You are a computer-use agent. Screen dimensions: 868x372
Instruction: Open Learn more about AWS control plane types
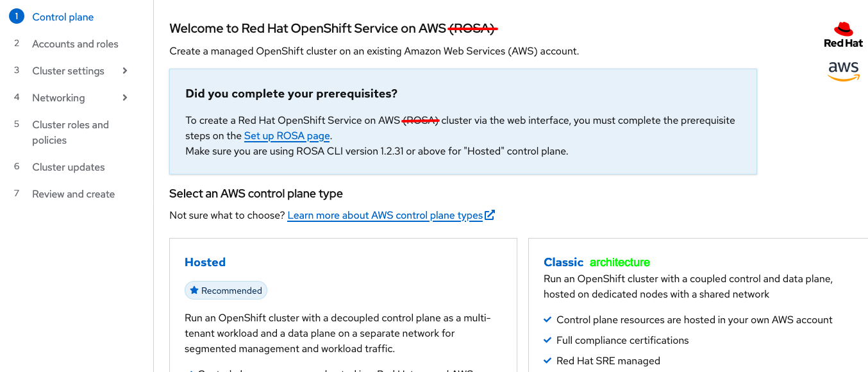tap(385, 216)
